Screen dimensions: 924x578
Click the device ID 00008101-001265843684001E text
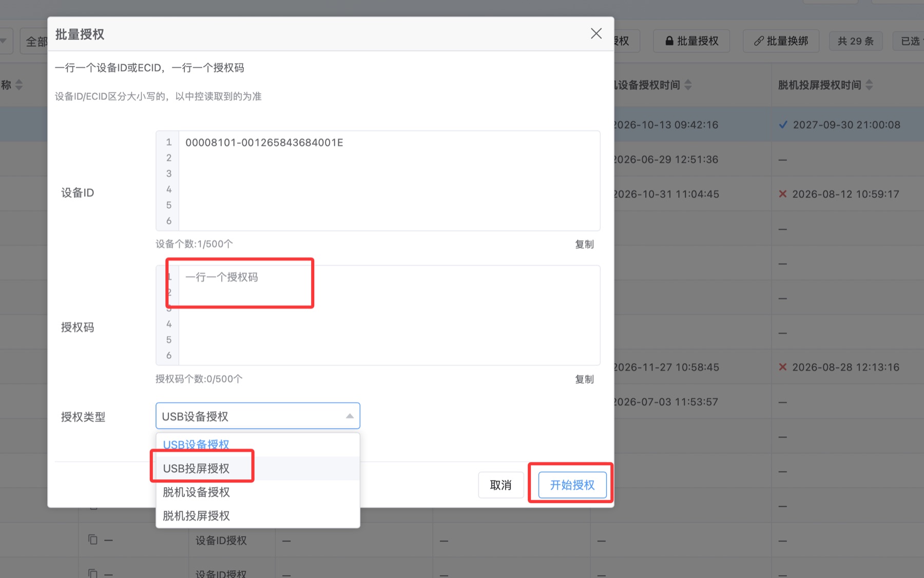(x=264, y=143)
